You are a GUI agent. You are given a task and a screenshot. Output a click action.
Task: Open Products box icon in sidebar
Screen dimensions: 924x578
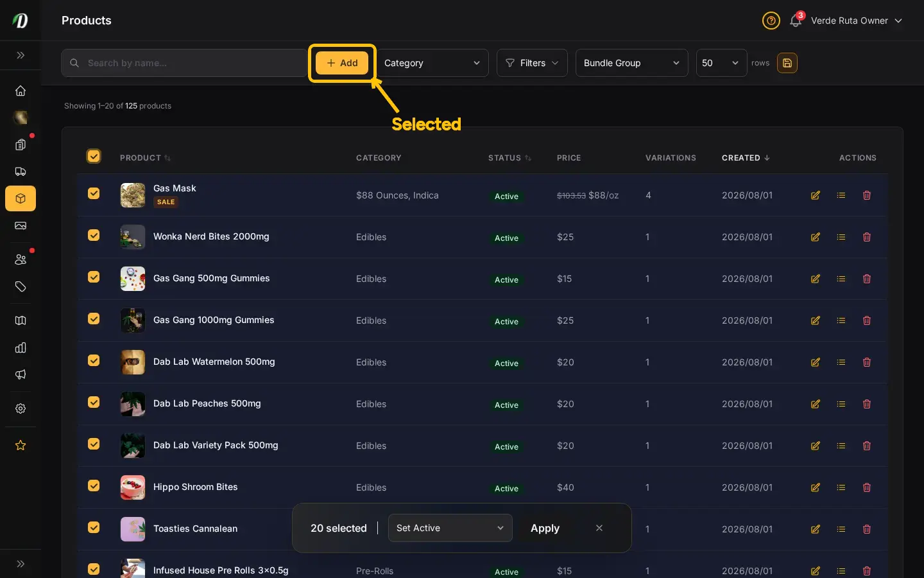pyautogui.click(x=21, y=198)
